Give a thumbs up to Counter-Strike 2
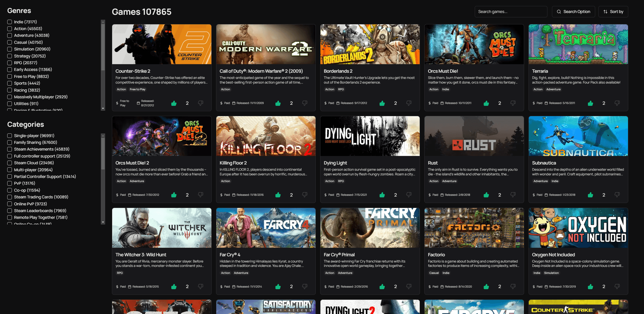 [x=174, y=103]
